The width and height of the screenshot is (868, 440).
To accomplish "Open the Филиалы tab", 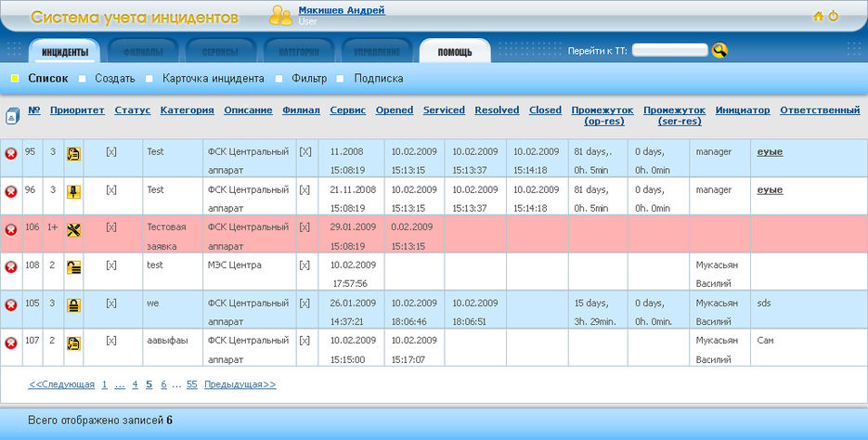I will [143, 51].
